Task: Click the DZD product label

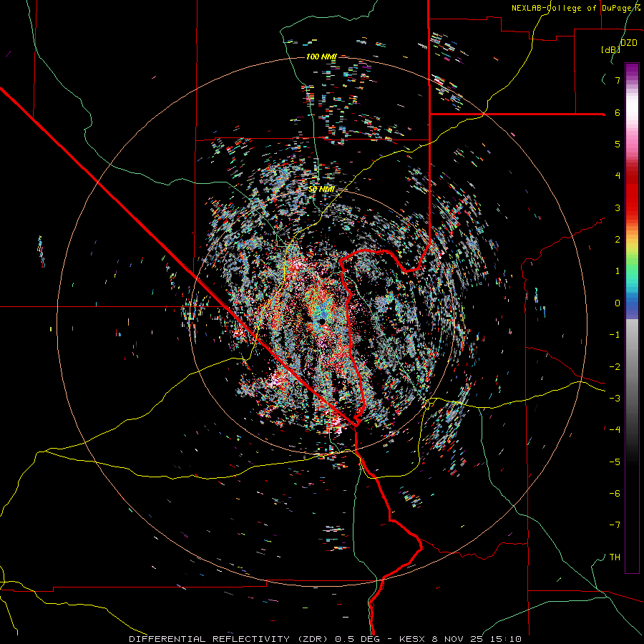Action: (629, 43)
